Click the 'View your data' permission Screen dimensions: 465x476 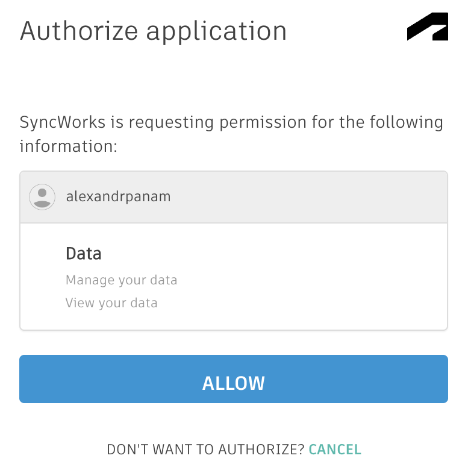click(111, 303)
